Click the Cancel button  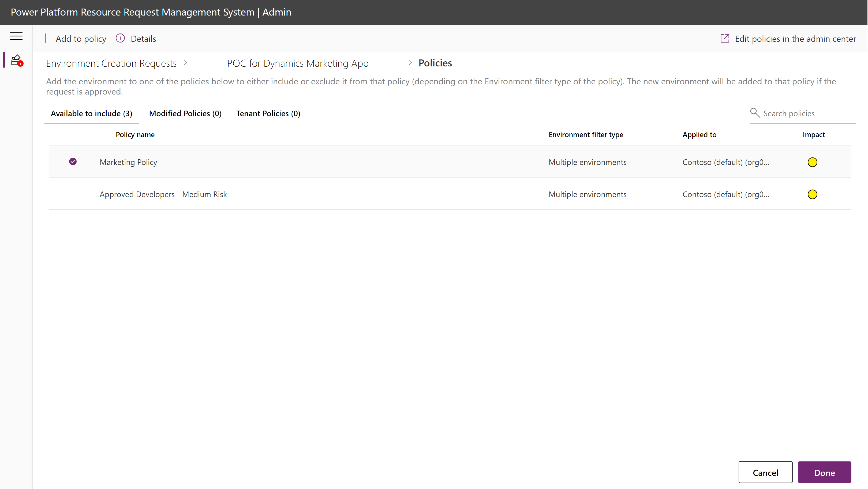[765, 472]
